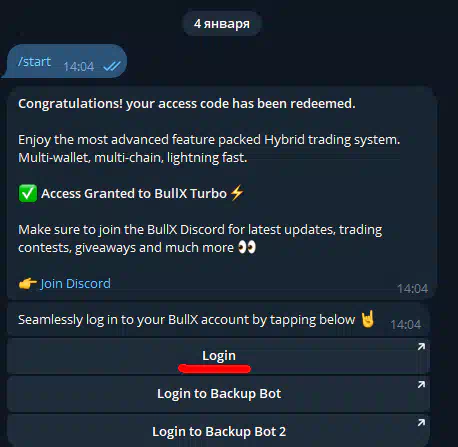Click the arrow icon on Login to Backup Bot 2
458x447 pixels.
point(421,423)
